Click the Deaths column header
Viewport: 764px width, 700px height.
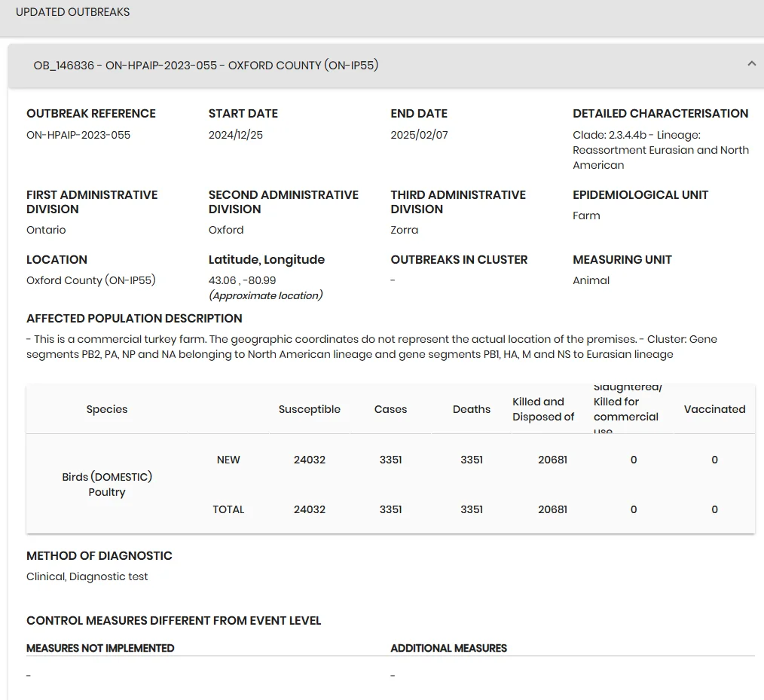(471, 409)
